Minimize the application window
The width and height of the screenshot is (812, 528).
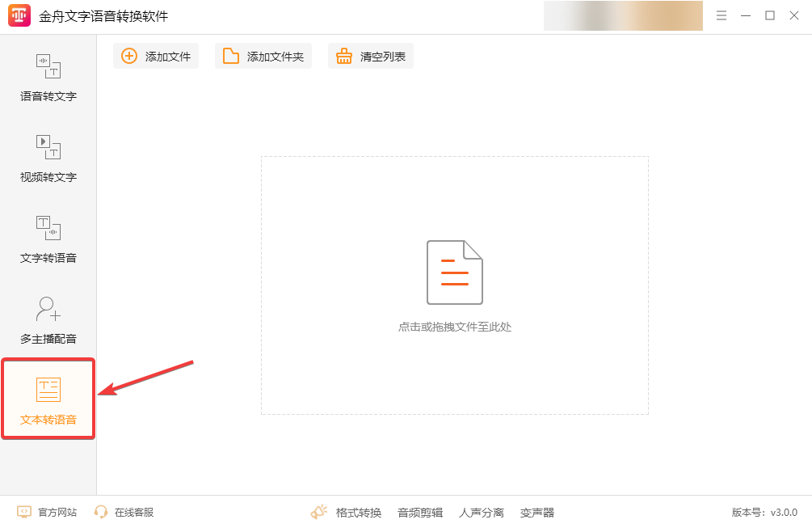746,15
